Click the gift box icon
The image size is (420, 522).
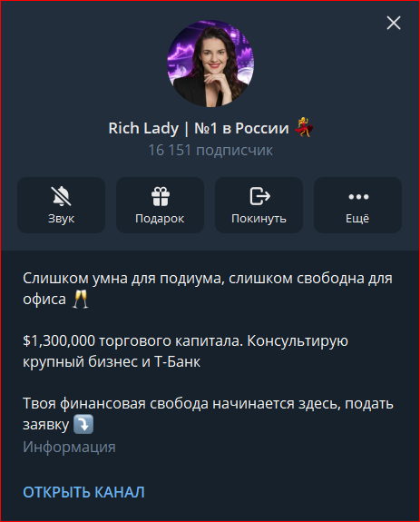[x=161, y=196]
